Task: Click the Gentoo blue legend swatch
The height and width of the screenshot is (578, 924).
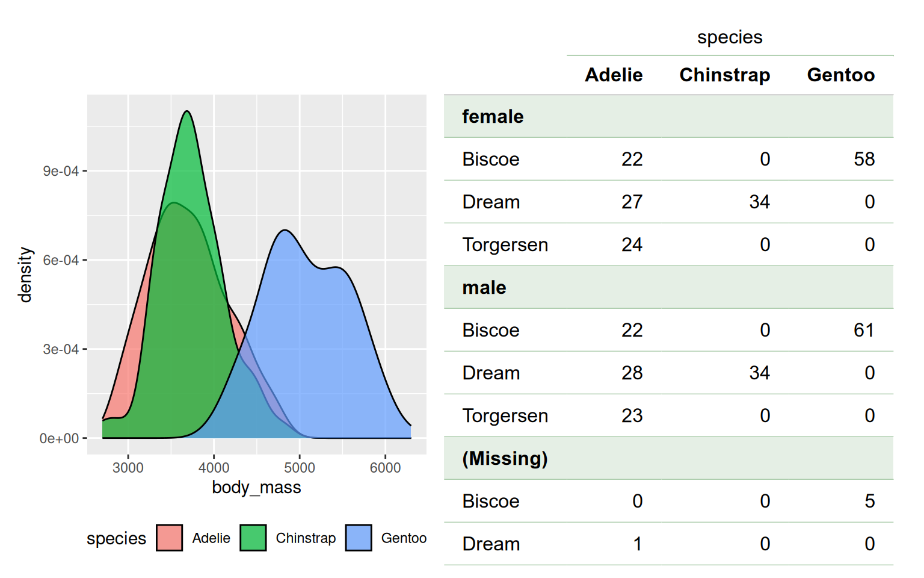Action: (x=359, y=538)
